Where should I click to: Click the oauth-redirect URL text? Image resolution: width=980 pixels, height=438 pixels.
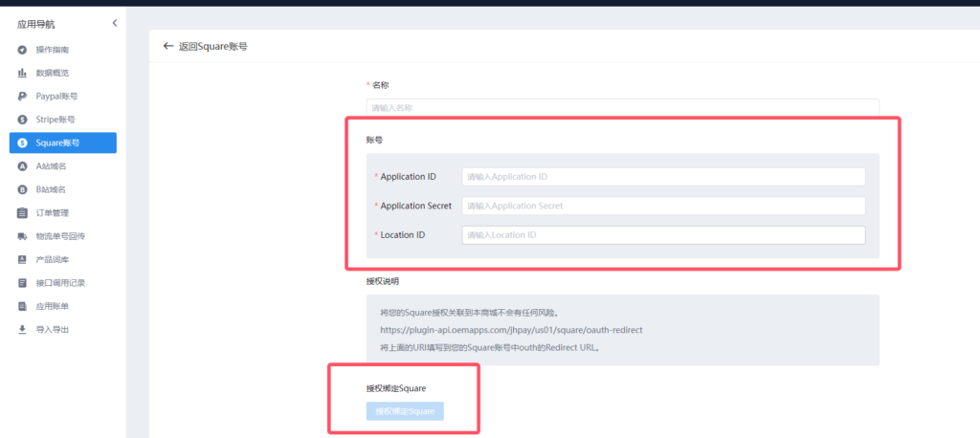pyautogui.click(x=511, y=330)
